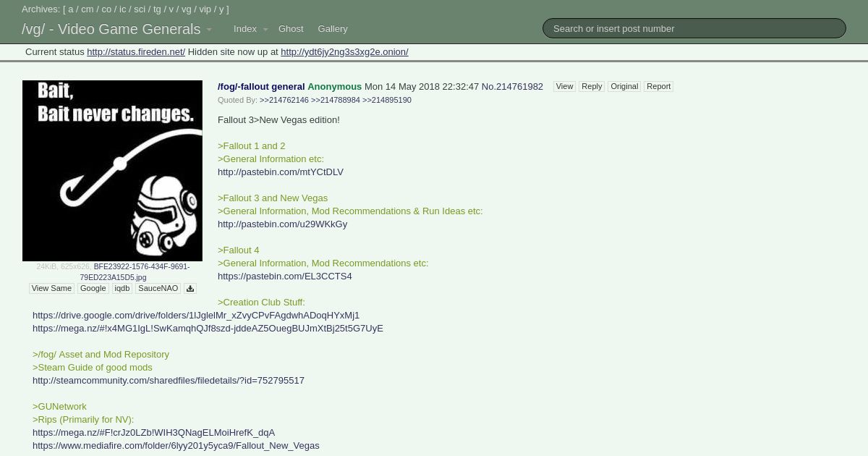
Task: Click the Original button
Action: click(624, 86)
